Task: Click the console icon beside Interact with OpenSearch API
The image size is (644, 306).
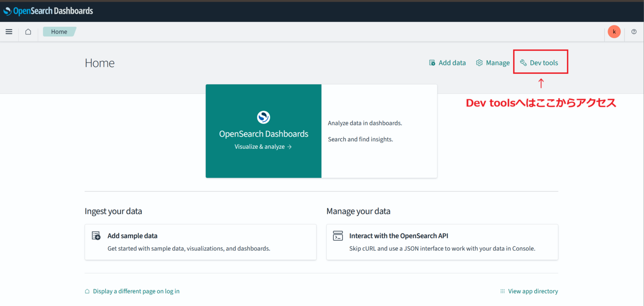Action: (338, 236)
